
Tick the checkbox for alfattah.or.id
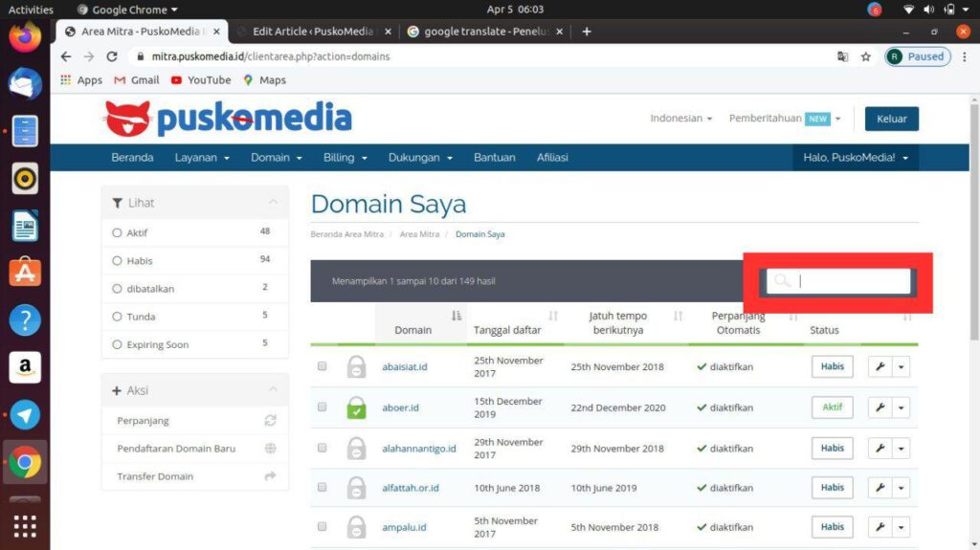coord(322,487)
